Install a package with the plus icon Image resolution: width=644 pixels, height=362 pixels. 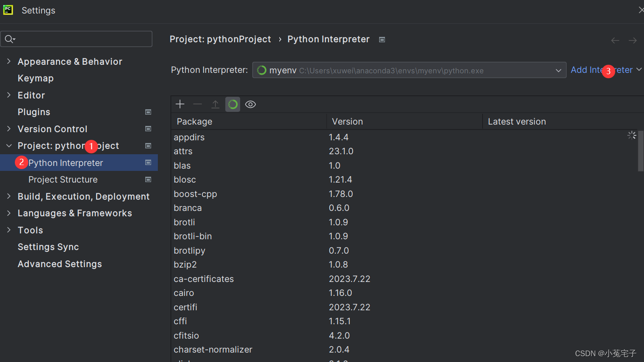180,104
